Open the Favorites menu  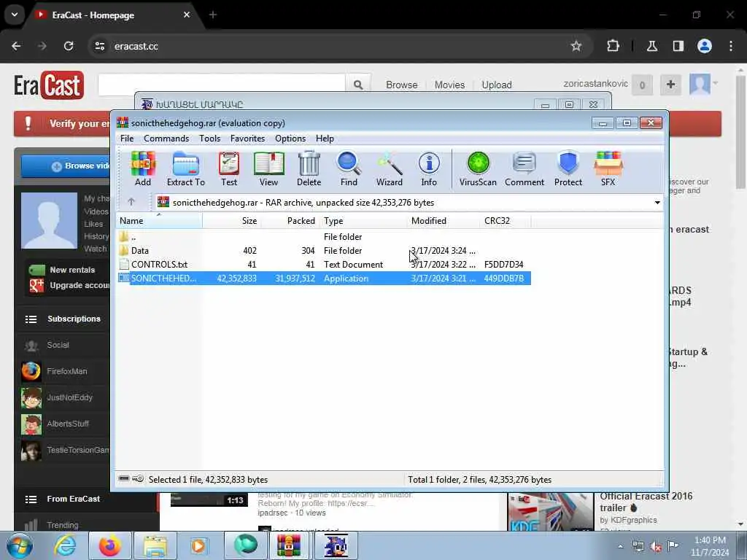click(x=247, y=139)
